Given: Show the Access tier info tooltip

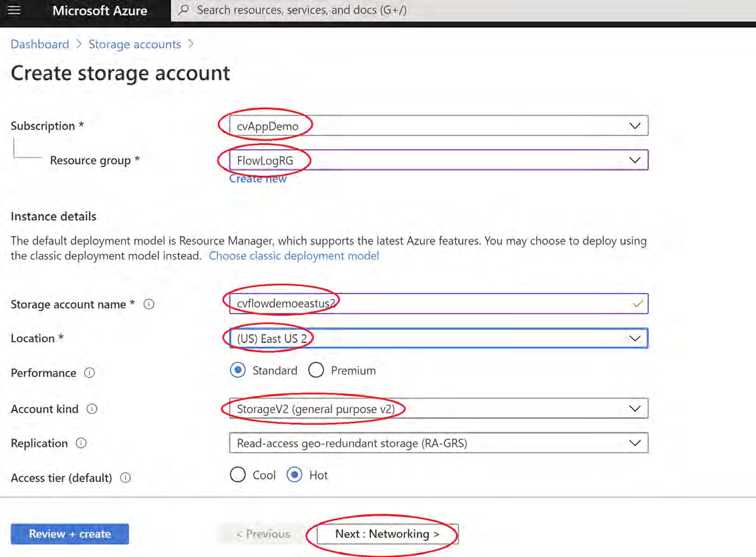Looking at the screenshot, I should point(126,478).
